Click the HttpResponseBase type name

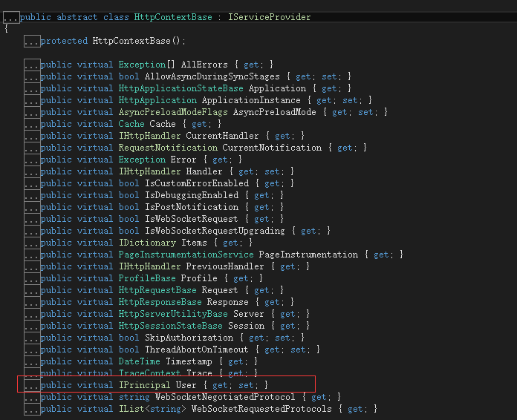coord(160,302)
